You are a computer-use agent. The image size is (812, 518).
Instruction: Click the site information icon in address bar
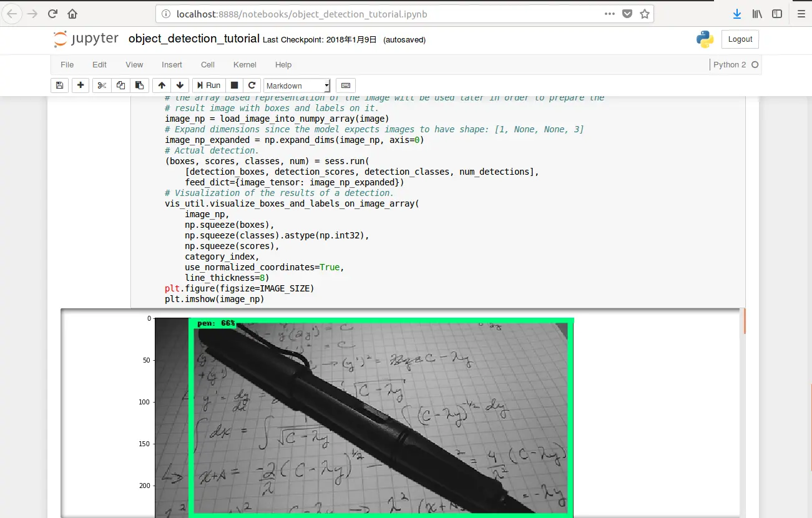click(x=165, y=14)
